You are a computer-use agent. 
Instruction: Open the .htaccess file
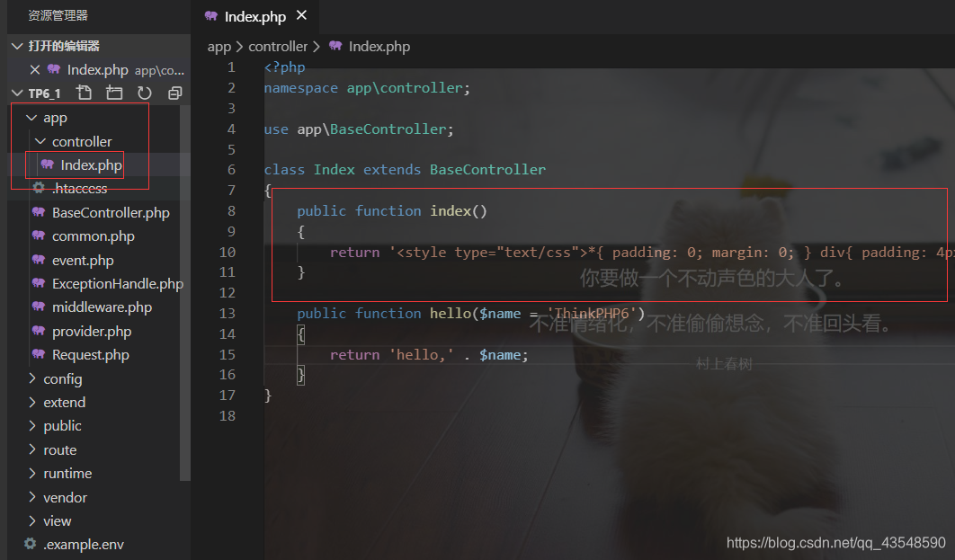(80, 189)
